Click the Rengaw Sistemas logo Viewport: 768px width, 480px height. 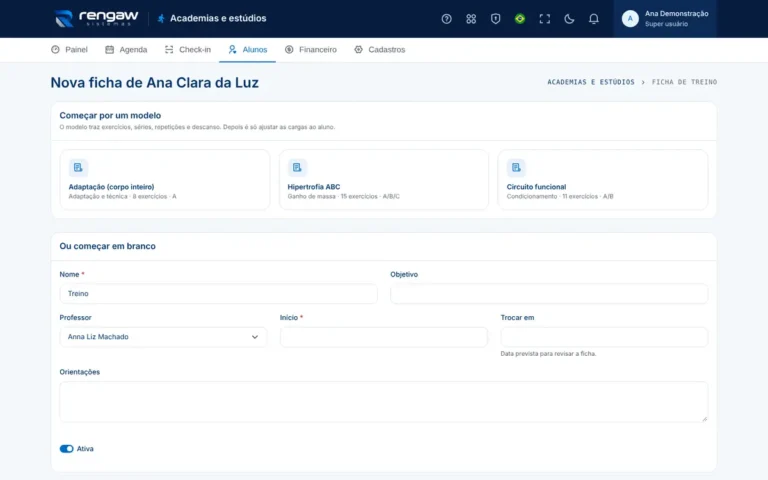coord(96,19)
